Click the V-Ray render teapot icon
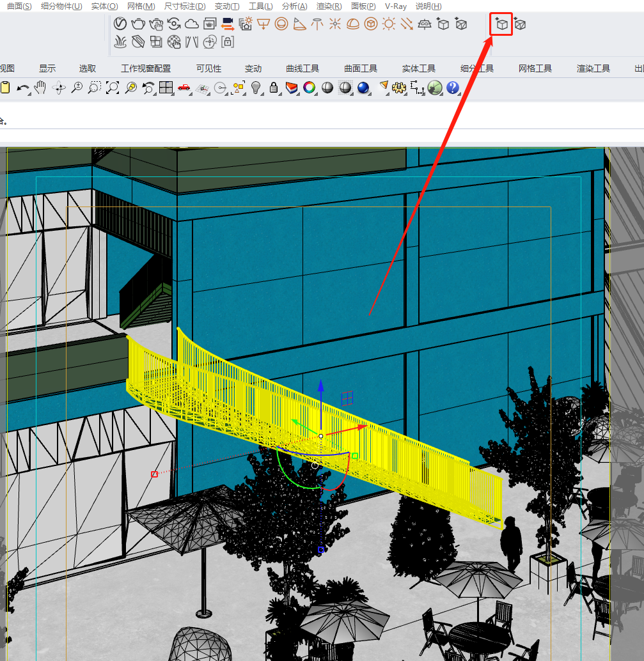 (x=137, y=24)
